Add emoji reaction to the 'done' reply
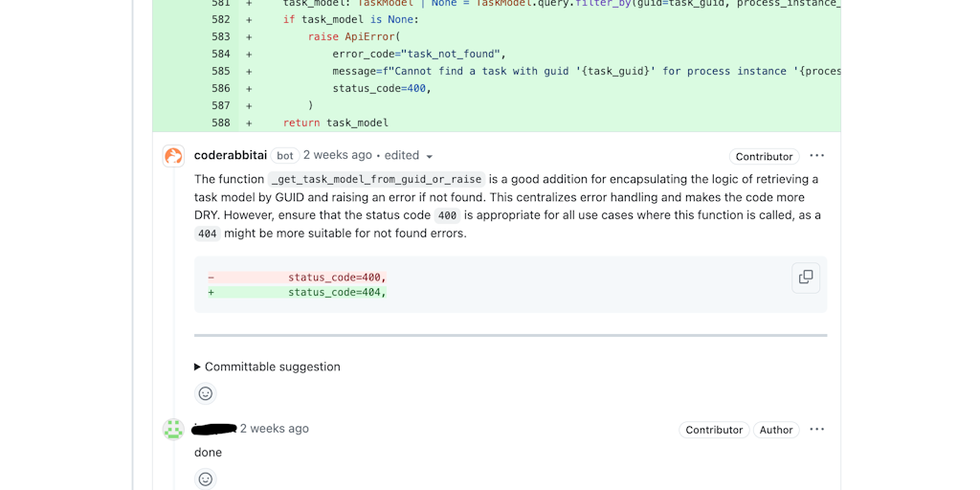This screenshot has width=980, height=490. pos(205,479)
